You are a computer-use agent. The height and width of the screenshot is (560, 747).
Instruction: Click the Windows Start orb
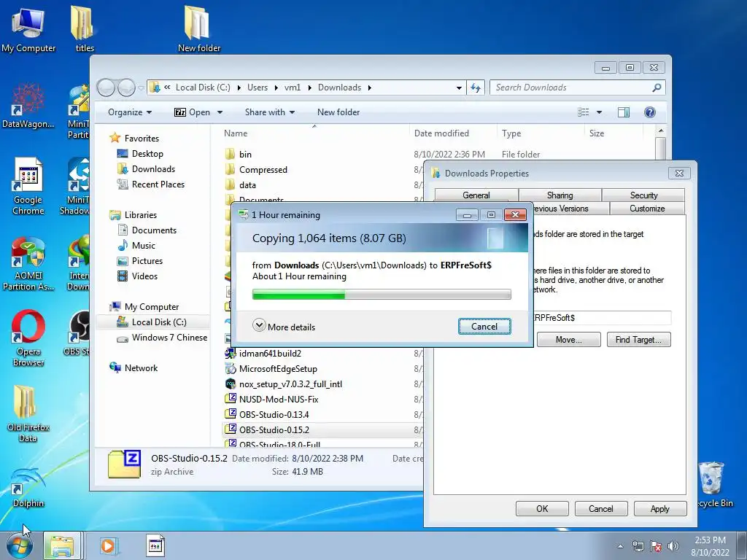click(x=19, y=545)
